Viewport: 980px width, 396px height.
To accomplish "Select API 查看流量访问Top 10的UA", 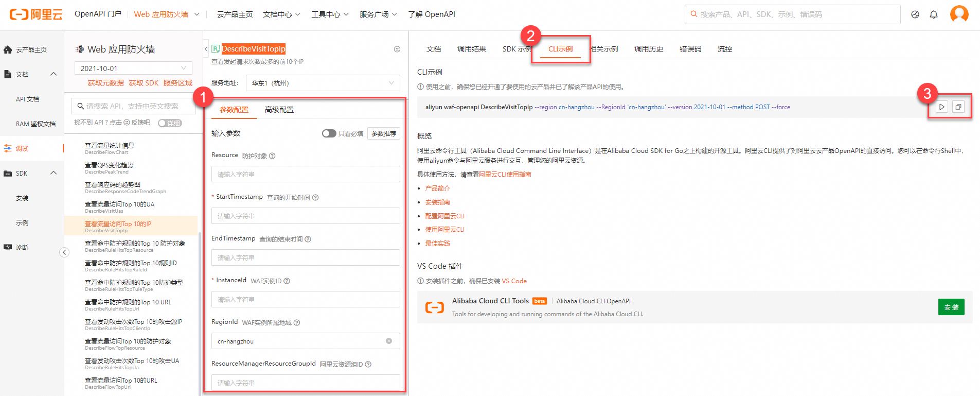I will (131, 207).
